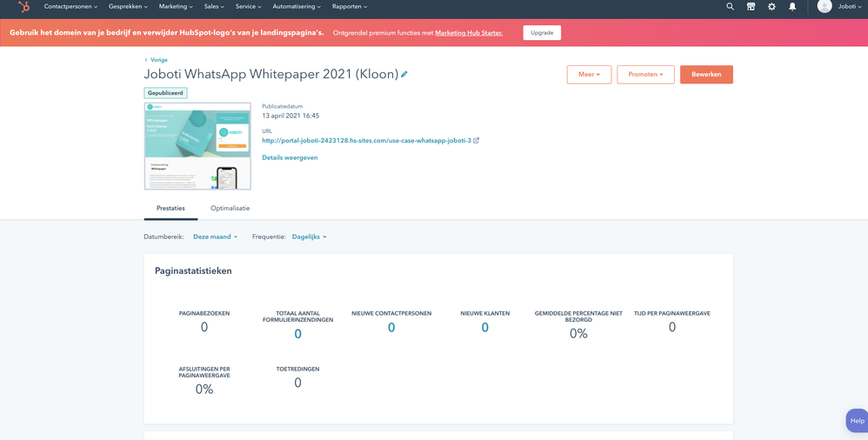Image resolution: width=868 pixels, height=440 pixels.
Task: Open the Gesprekken menu
Action: (x=129, y=7)
